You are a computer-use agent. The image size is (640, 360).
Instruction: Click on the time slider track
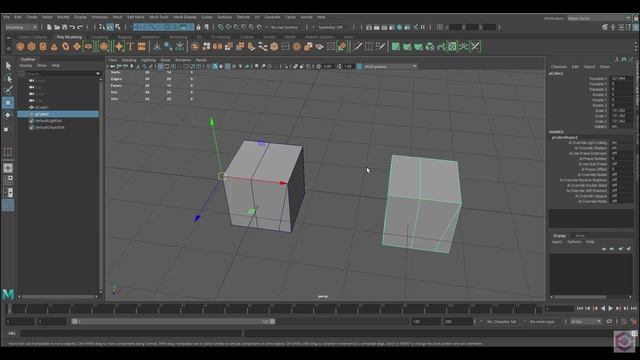[x=273, y=309]
